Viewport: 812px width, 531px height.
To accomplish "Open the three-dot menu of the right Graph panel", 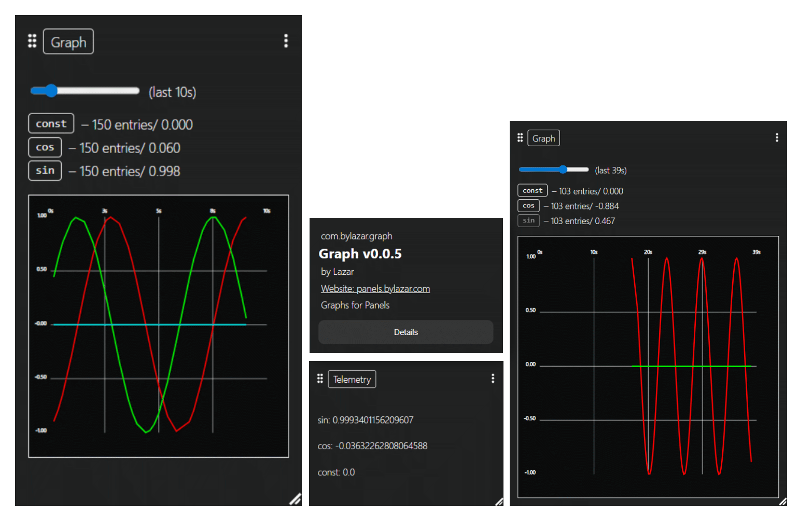I will click(x=777, y=137).
